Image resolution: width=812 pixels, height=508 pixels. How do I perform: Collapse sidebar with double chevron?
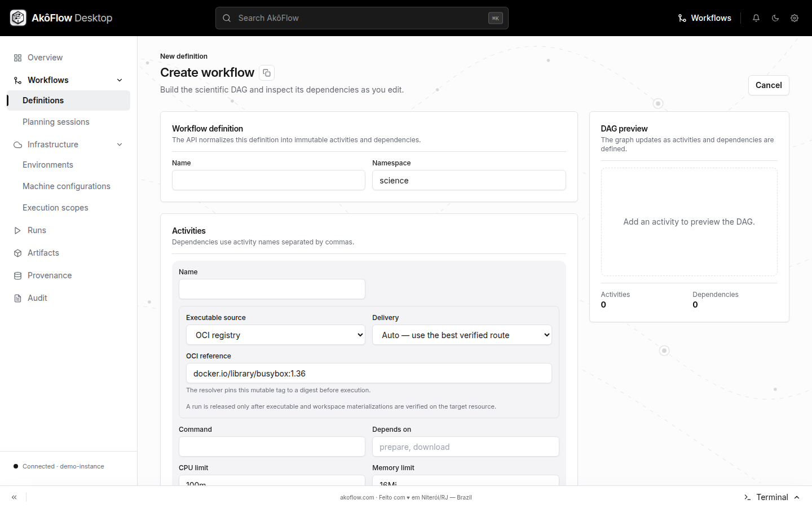pyautogui.click(x=14, y=497)
